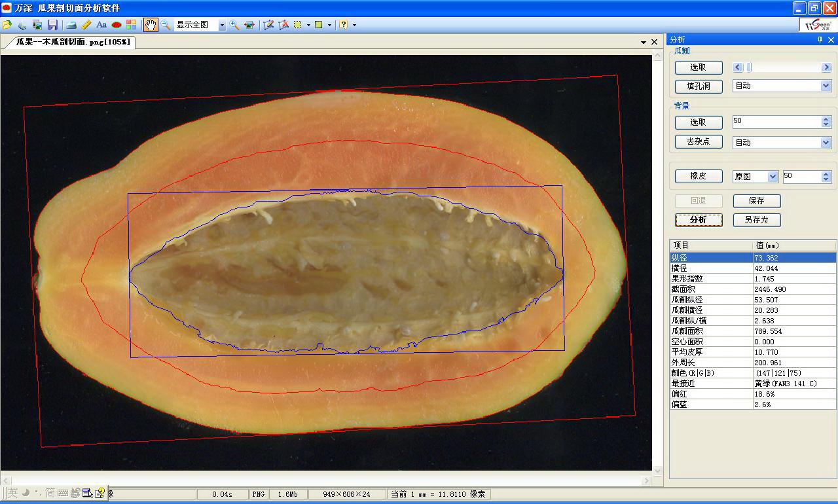Click right arrow of 瓜瓤 threshold slider
The height and width of the screenshot is (504, 838).
tap(826, 67)
